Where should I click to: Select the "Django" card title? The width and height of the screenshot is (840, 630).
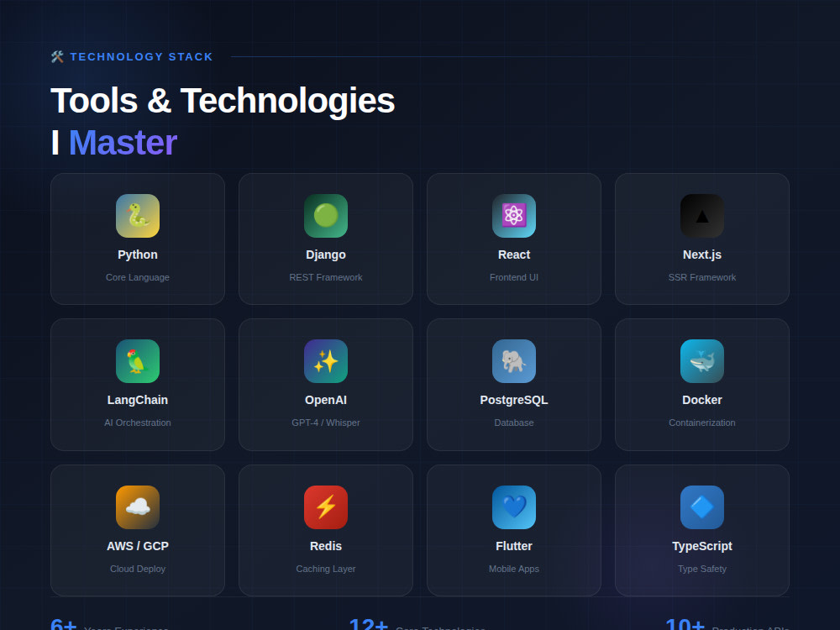(326, 255)
